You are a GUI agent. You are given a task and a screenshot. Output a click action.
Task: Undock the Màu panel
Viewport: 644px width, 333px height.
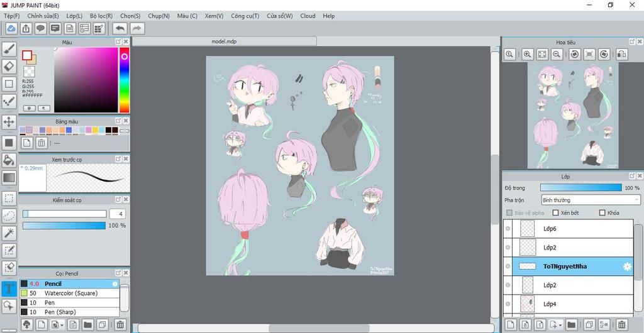pos(118,41)
